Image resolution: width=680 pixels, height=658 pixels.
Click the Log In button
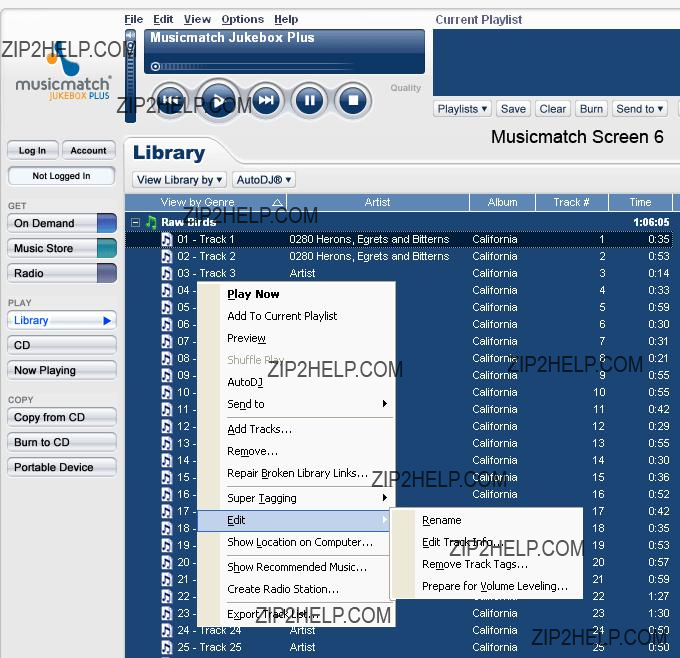(x=33, y=151)
